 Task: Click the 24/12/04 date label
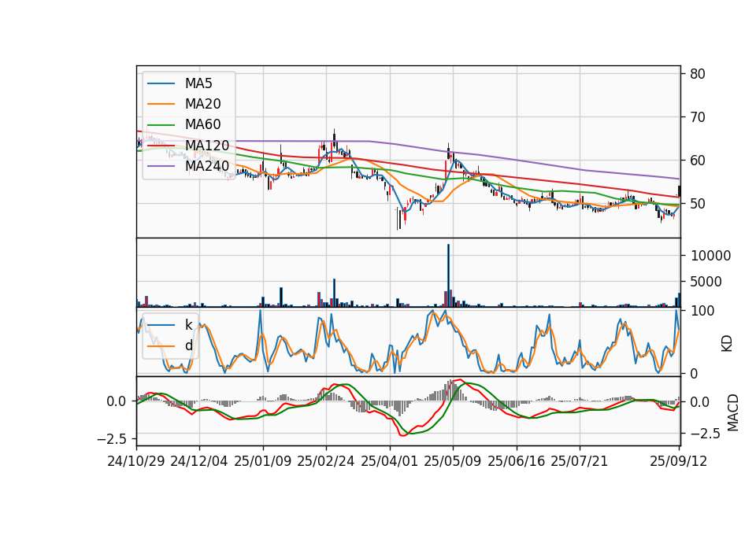(199, 461)
